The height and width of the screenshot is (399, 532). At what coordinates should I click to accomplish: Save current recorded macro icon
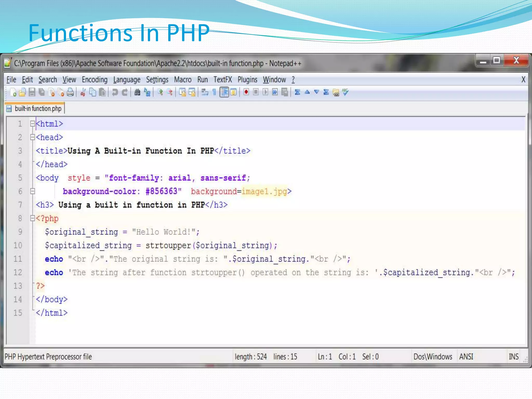(285, 92)
